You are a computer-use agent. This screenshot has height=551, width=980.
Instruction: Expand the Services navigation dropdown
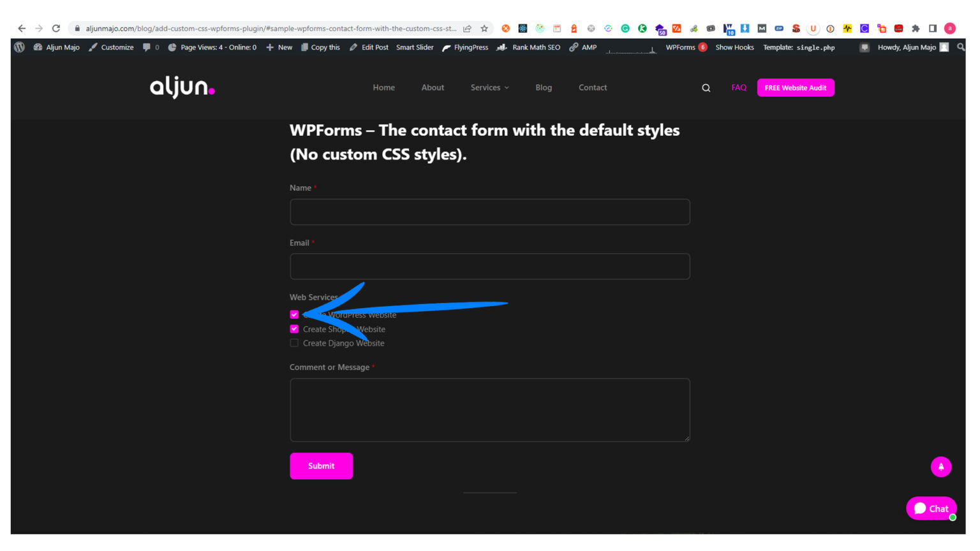pyautogui.click(x=489, y=87)
